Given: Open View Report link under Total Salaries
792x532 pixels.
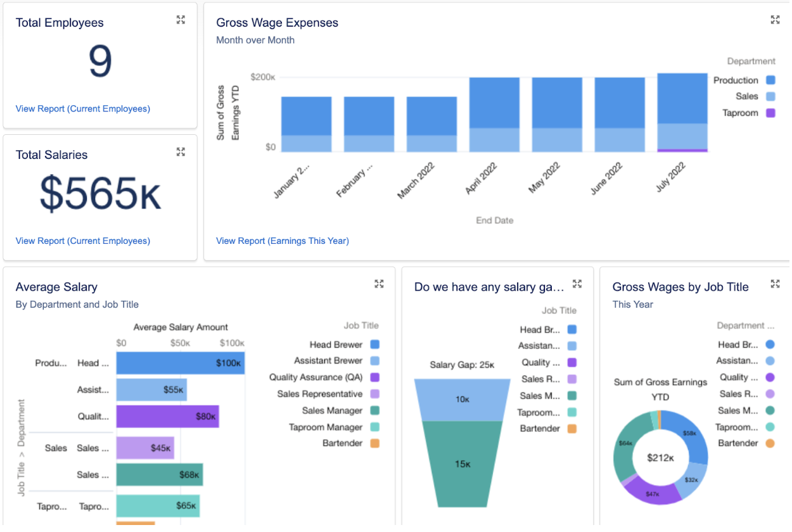Looking at the screenshot, I should pyautogui.click(x=83, y=241).
